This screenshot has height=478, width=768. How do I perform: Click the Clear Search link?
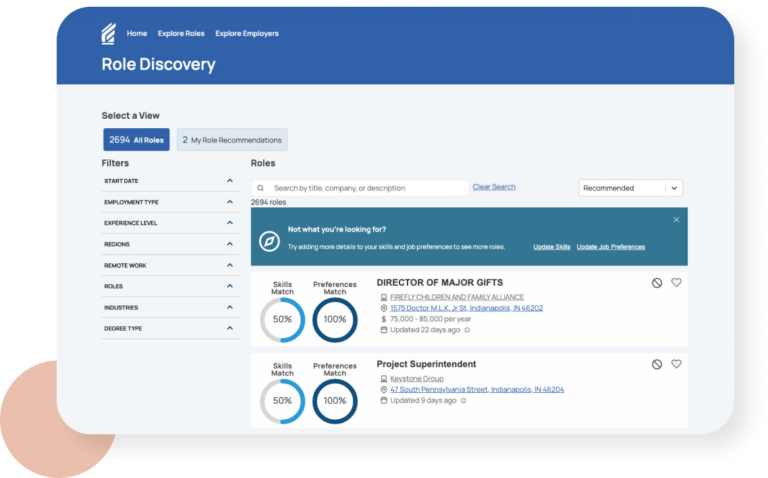pyautogui.click(x=494, y=187)
